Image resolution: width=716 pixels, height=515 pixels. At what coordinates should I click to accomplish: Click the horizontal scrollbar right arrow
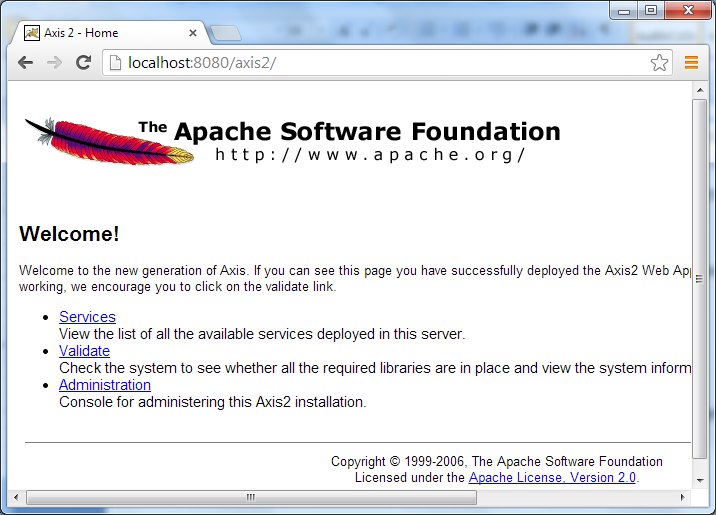(x=683, y=497)
